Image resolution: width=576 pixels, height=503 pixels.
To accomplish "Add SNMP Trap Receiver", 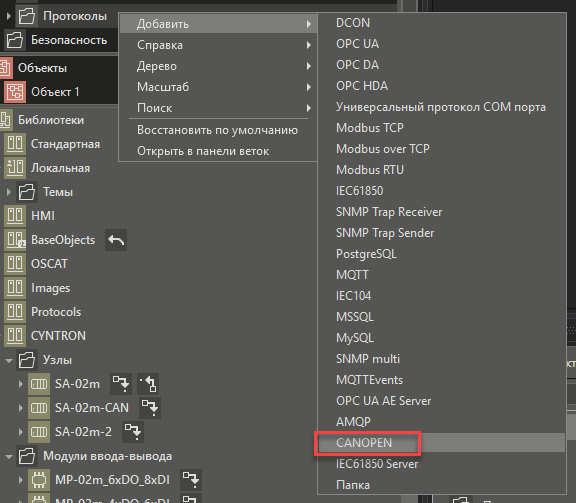I will [442, 212].
